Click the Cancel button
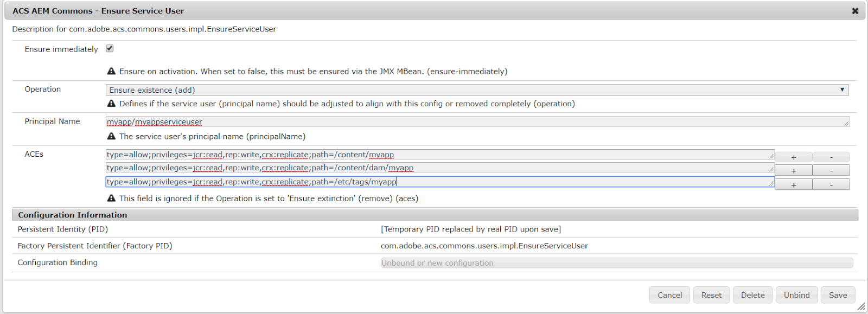The height and width of the screenshot is (314, 868). coord(670,295)
